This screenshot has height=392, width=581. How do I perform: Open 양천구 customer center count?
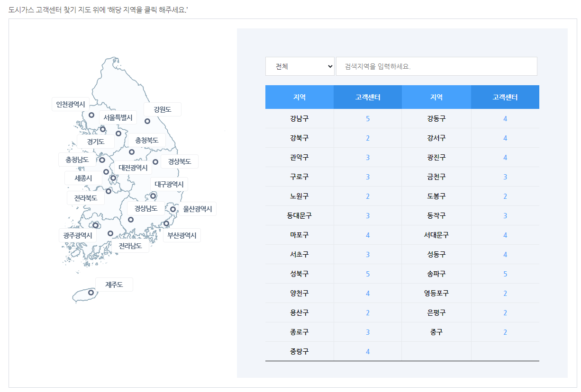[368, 293]
